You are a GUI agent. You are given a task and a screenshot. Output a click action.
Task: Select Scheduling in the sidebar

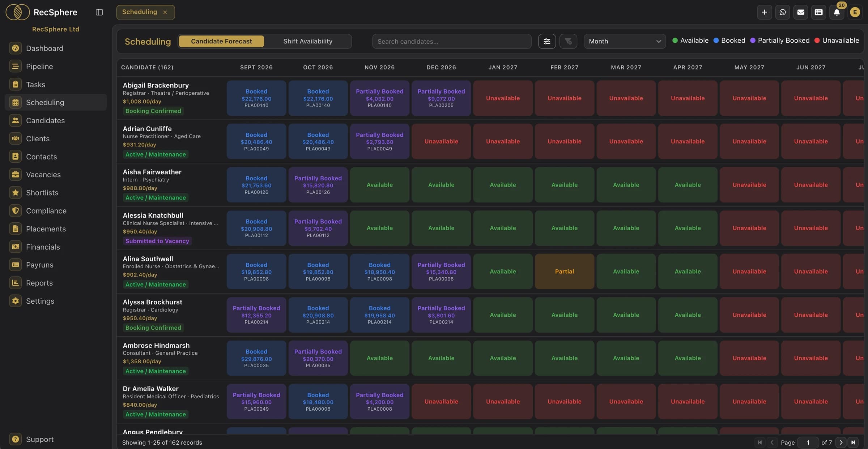pyautogui.click(x=55, y=102)
